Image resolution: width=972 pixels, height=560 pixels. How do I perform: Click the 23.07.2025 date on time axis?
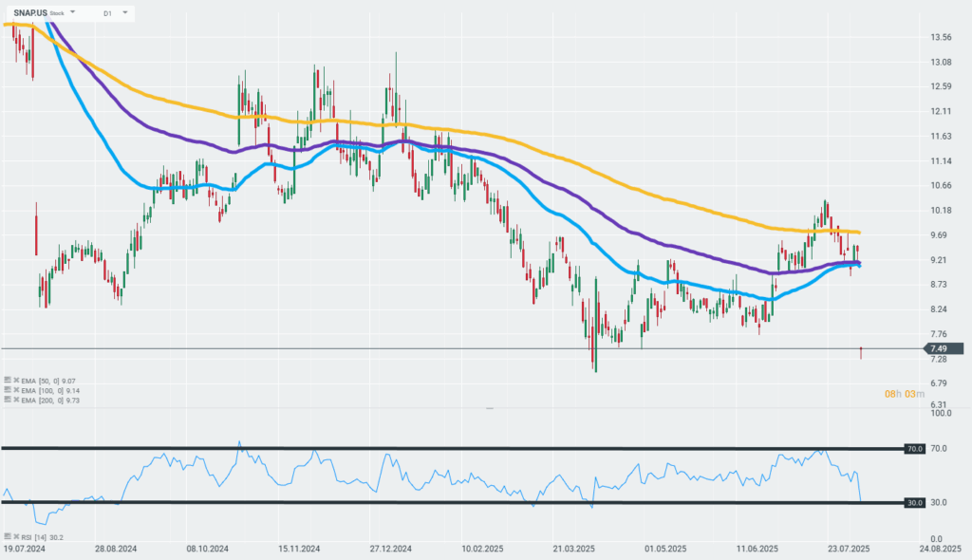pos(849,549)
